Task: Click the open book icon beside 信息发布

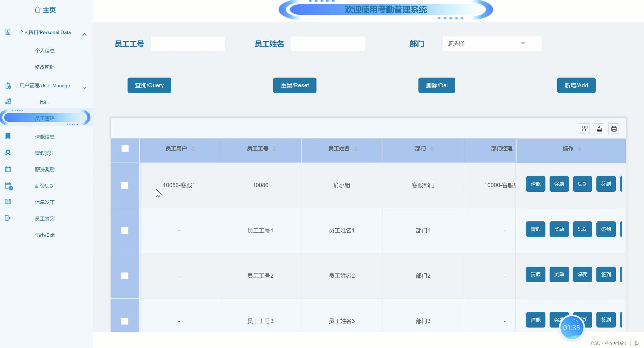Action: pos(8,202)
